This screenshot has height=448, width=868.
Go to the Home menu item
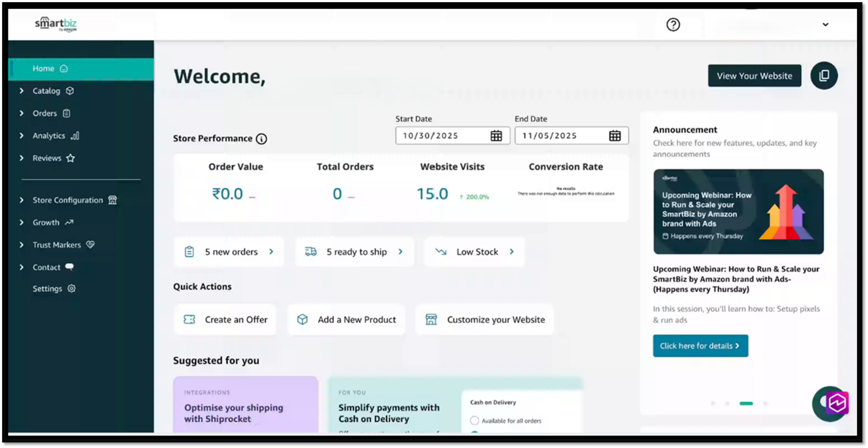(43, 69)
